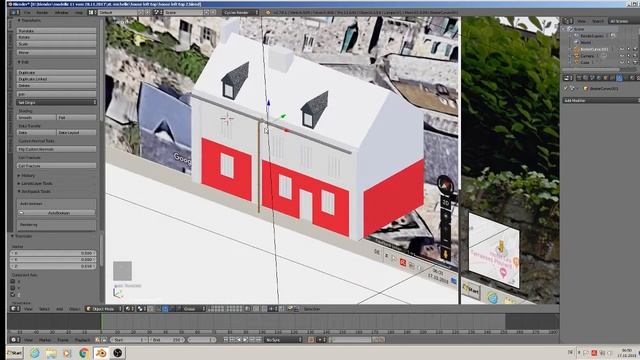Open the Window menu in the top bar
The height and width of the screenshot is (360, 640).
[x=62, y=13]
